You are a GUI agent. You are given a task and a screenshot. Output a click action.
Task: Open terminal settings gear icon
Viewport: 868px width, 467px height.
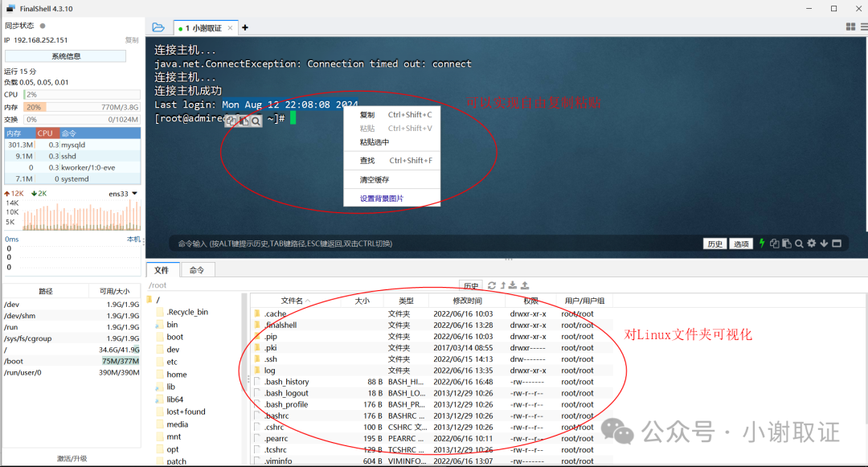coord(812,243)
